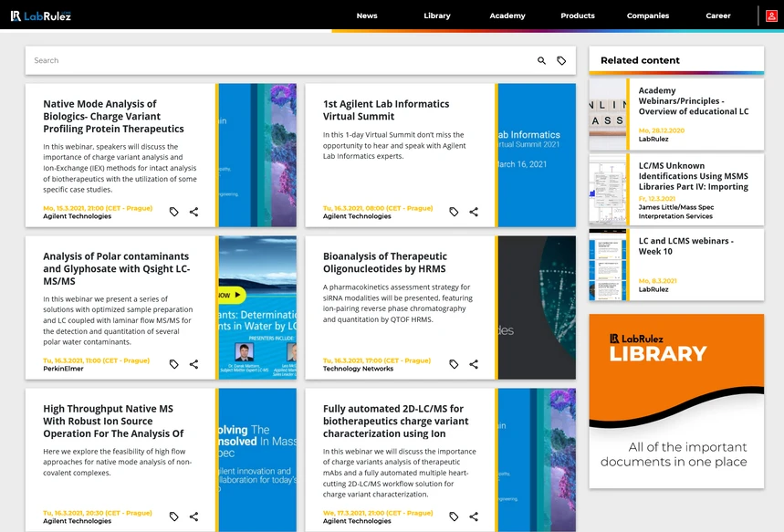Click High Throughput Native MS blue thumbnail
784x532 pixels.
[257, 460]
